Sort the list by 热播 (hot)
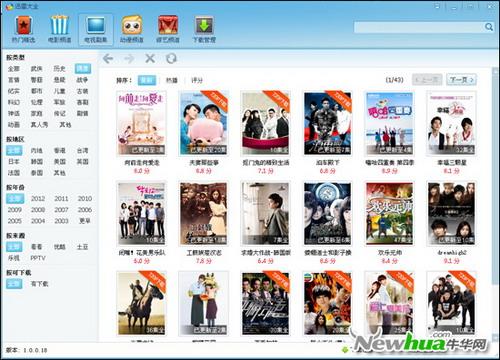Screen dimensions: 500x360 (172, 80)
